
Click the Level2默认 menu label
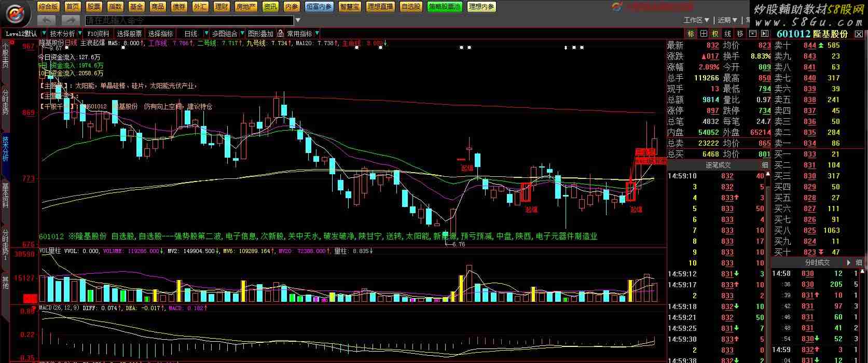pos(22,34)
